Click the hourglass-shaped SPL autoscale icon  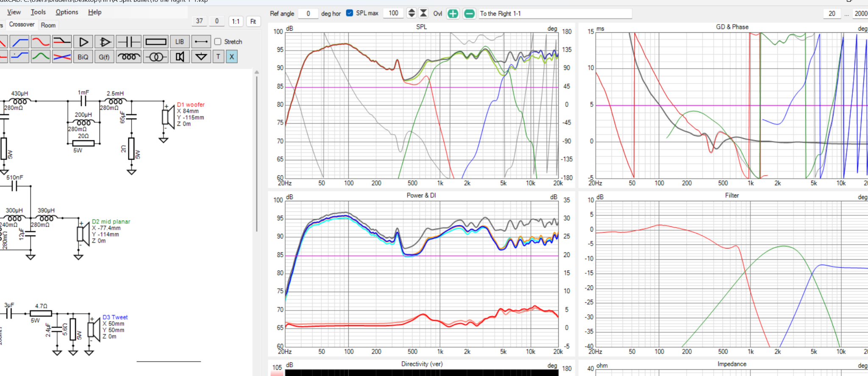[x=423, y=13]
